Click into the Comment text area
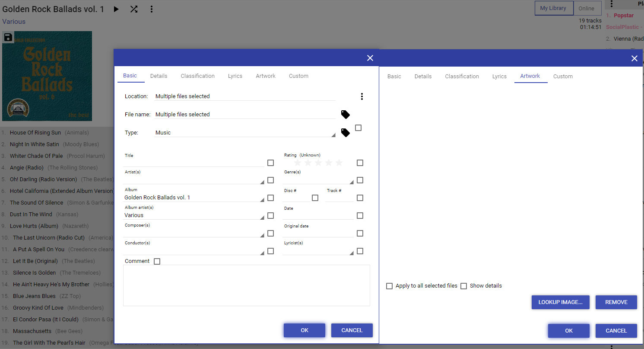Screen dimensions: 644x349 (x=246, y=285)
